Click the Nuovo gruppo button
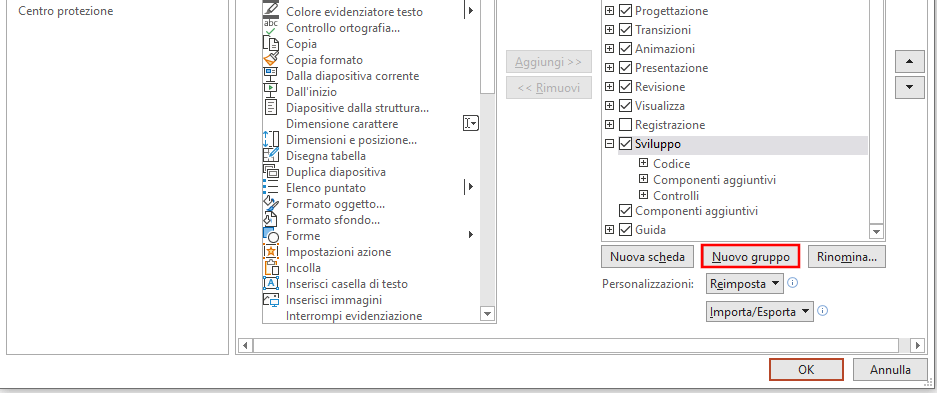The image size is (937, 393). tap(751, 257)
